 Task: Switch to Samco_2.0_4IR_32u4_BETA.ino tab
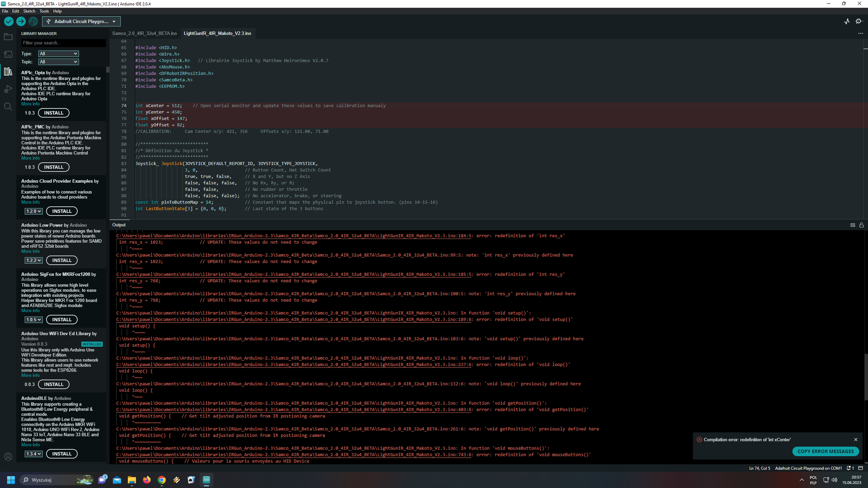[x=144, y=33]
